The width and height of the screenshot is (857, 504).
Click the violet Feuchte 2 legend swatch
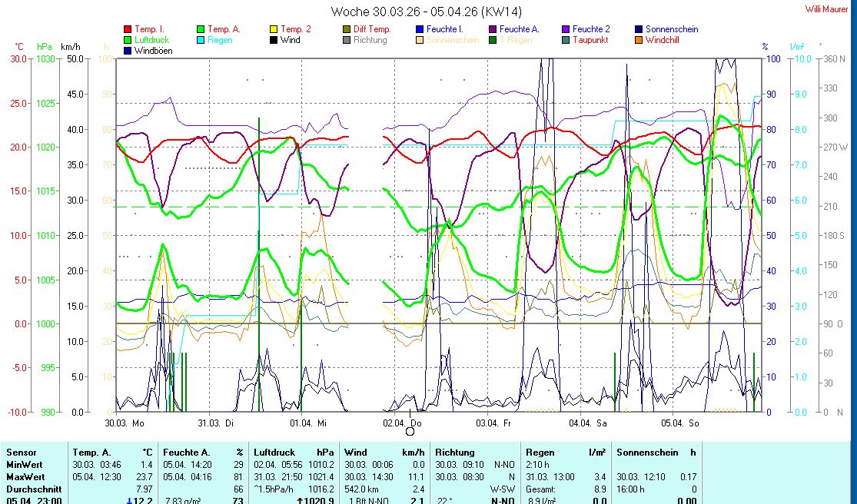tap(566, 29)
